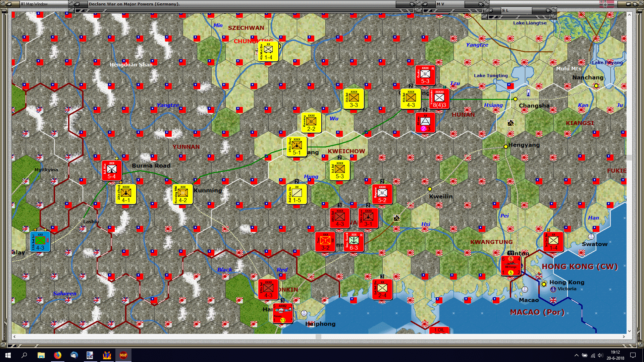Viewport: 644px width, 362px height.
Task: Open Windows taskbar search
Action: point(24,355)
